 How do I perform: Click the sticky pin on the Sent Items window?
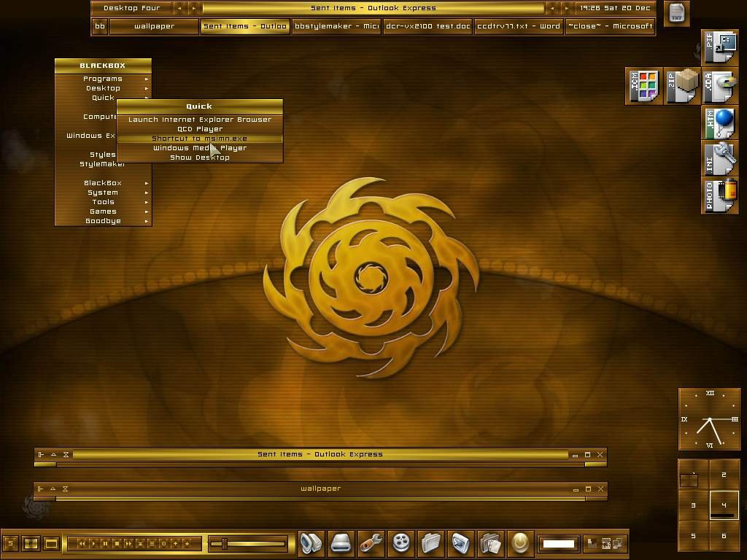[41, 454]
